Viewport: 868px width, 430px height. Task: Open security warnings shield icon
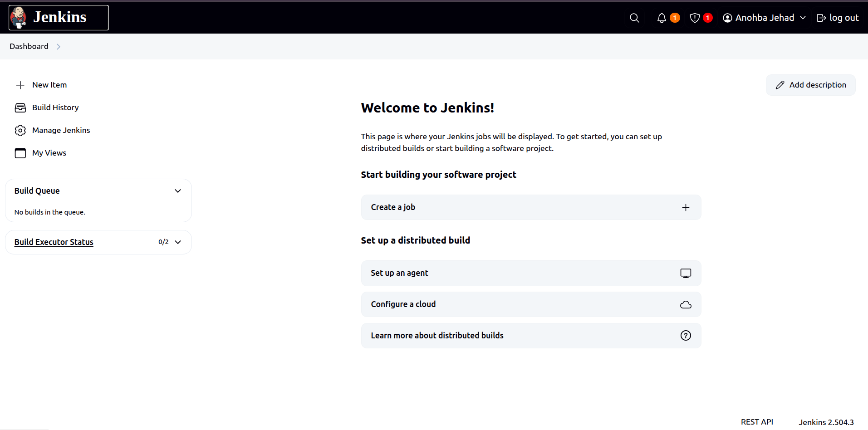click(x=695, y=18)
